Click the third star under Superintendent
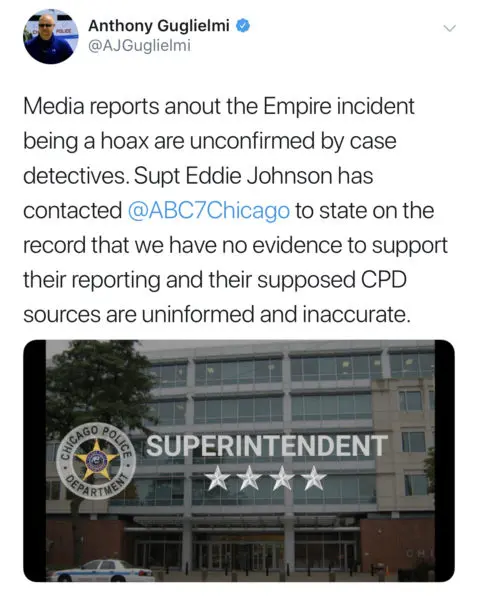 tap(281, 478)
